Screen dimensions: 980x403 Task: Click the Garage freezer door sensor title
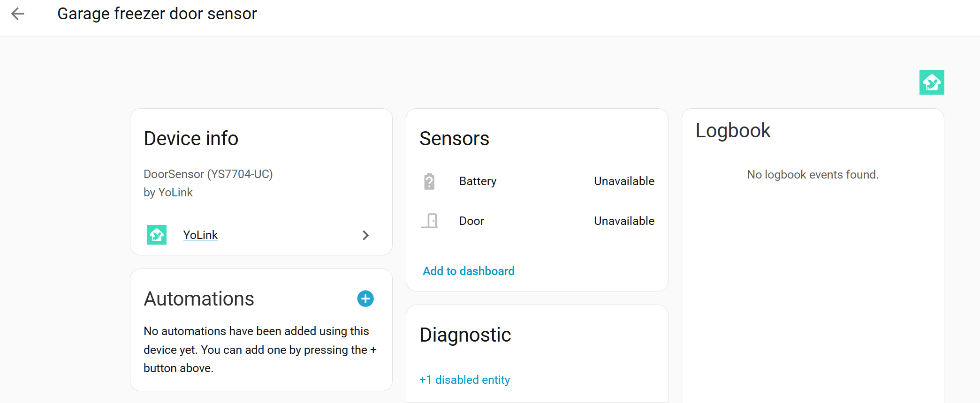(157, 14)
